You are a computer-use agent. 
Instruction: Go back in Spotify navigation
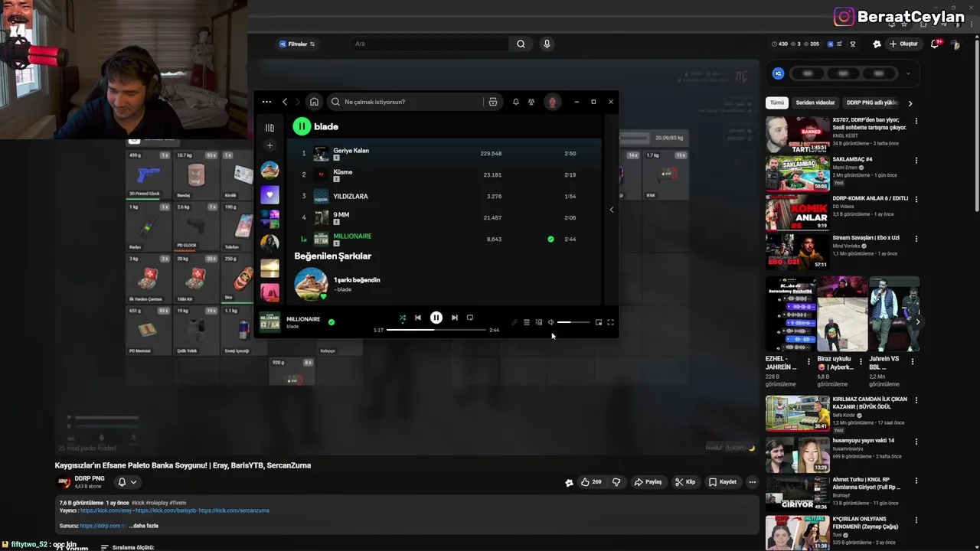pyautogui.click(x=285, y=102)
